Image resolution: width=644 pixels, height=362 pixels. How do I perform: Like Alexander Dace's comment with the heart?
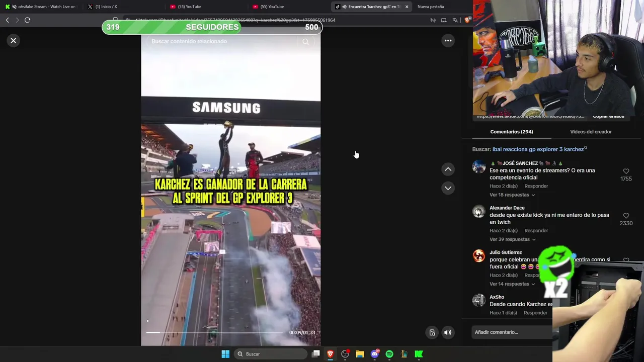[x=626, y=216]
